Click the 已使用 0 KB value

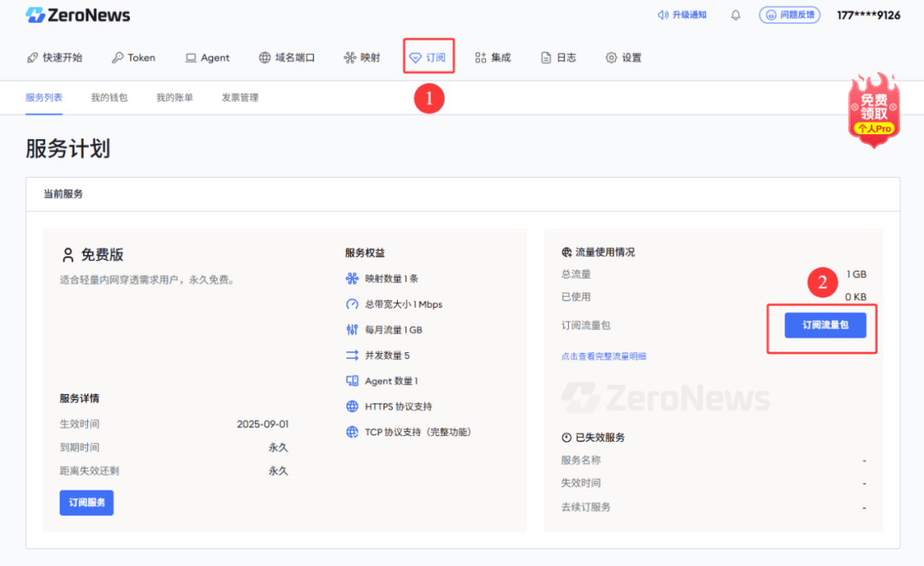point(856,297)
